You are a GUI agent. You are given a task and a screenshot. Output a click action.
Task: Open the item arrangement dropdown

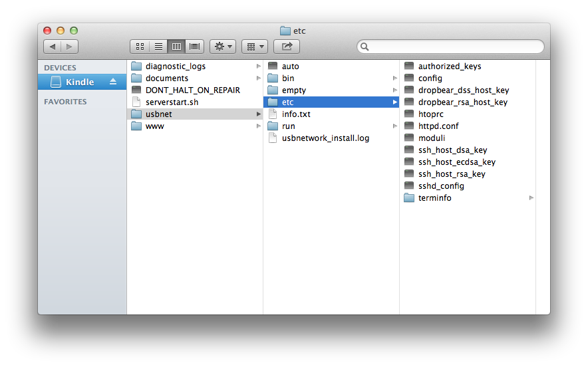tap(255, 47)
